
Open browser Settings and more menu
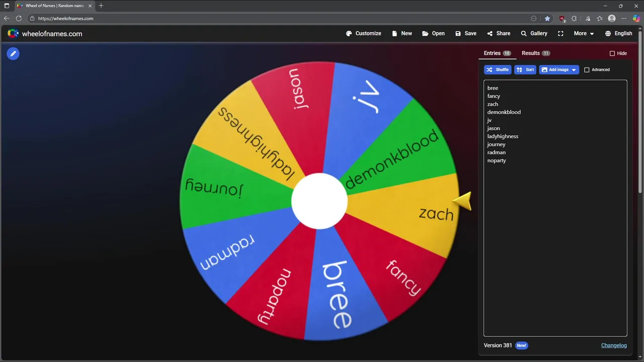(624, 19)
